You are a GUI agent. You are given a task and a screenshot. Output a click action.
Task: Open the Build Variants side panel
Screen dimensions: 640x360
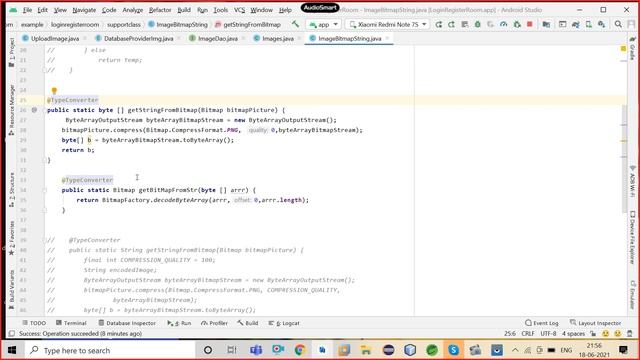[11, 290]
